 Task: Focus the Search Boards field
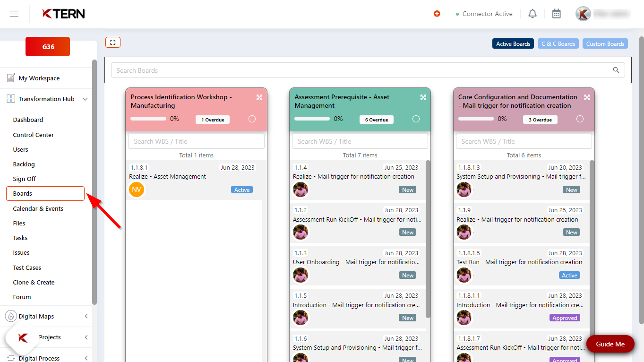point(368,70)
